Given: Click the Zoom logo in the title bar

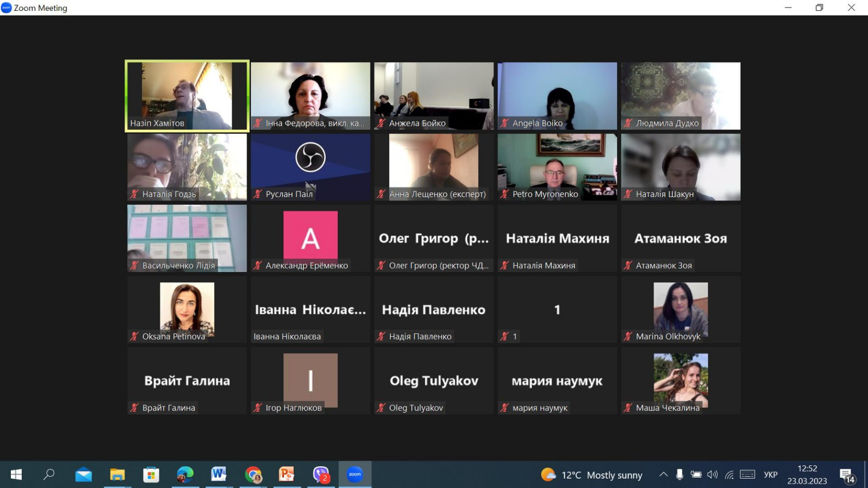Looking at the screenshot, I should point(7,8).
